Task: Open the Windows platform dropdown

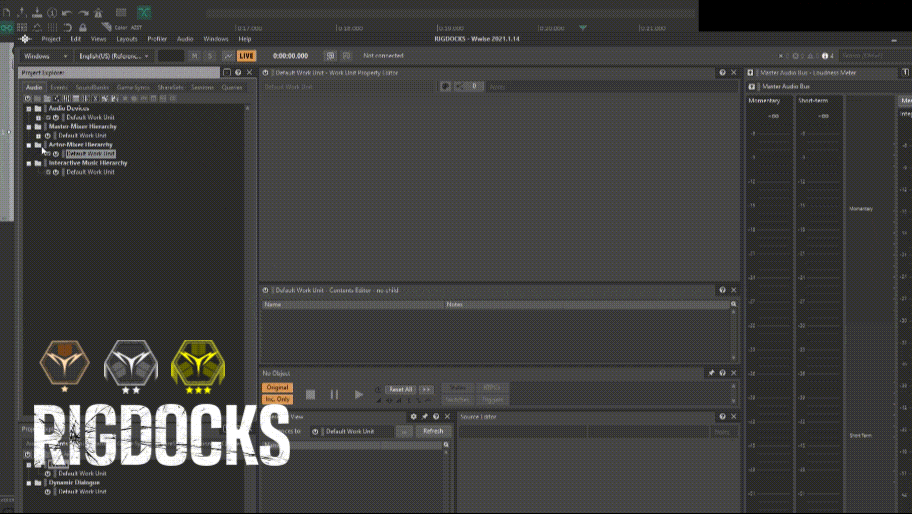Action: (x=45, y=56)
